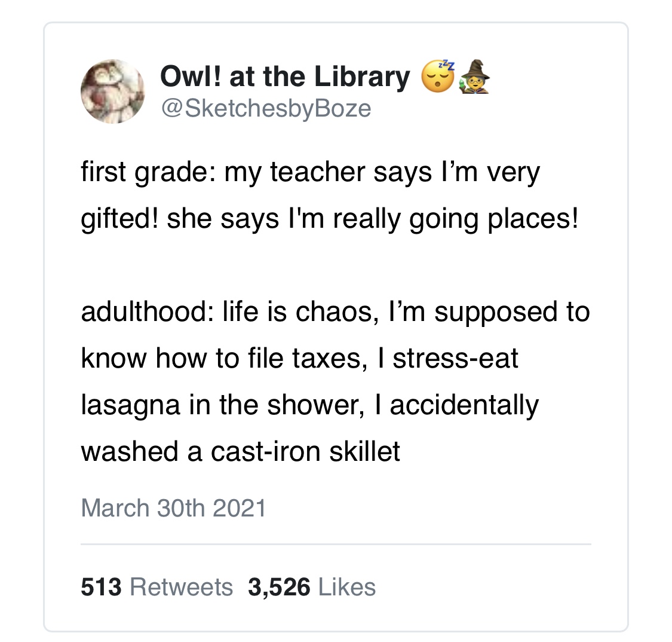Open the March 30th 2021 timestamp
Image resolution: width=672 pixels, height=642 pixels.
coord(173,508)
